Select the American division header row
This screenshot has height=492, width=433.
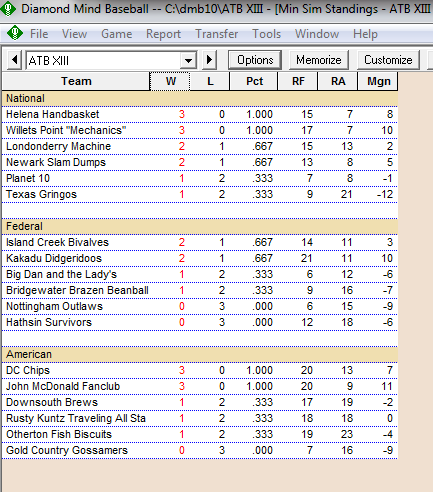click(x=200, y=354)
